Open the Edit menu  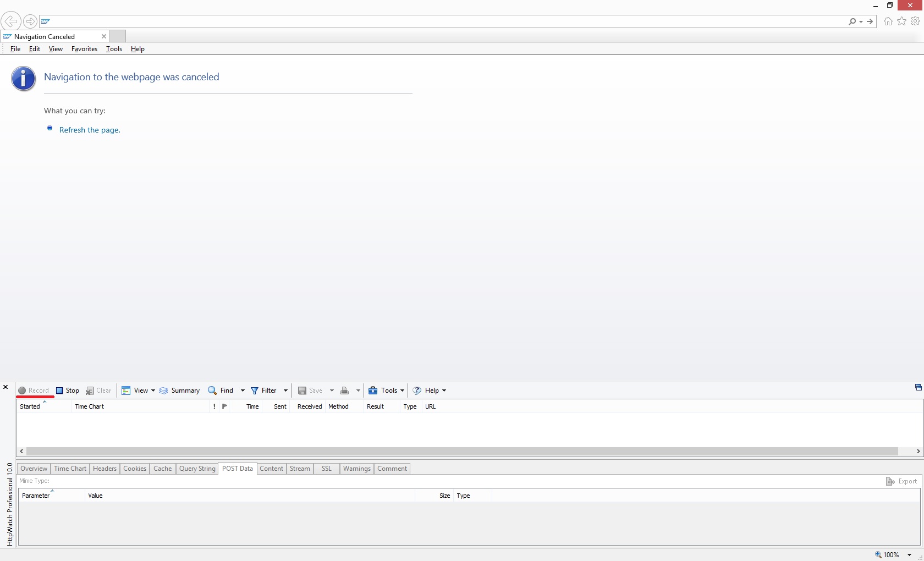click(x=35, y=49)
